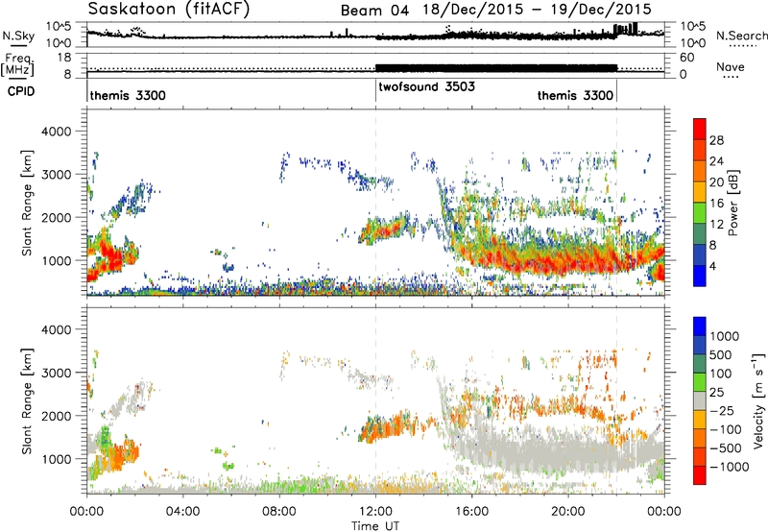Click the gray velocity band near 1000 km at 18:00

pos(520,451)
